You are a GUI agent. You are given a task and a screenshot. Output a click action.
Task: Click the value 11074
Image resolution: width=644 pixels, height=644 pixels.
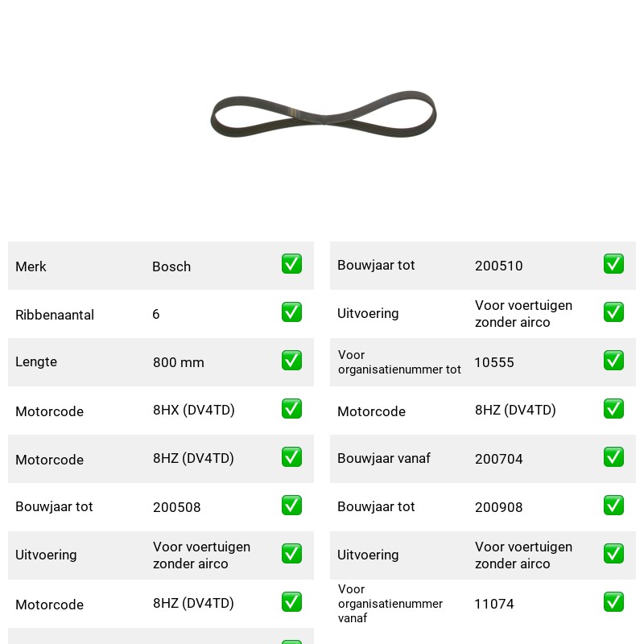tap(494, 604)
